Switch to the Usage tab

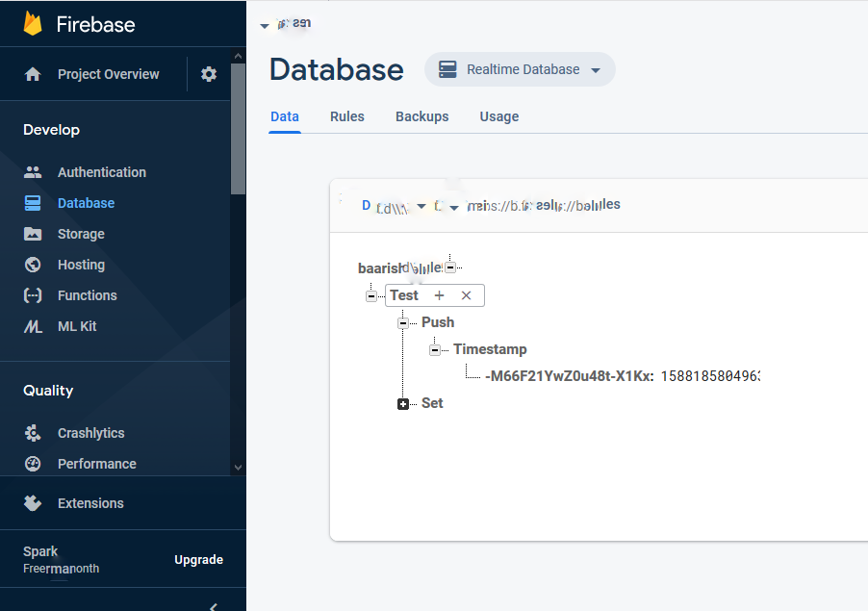tap(499, 116)
